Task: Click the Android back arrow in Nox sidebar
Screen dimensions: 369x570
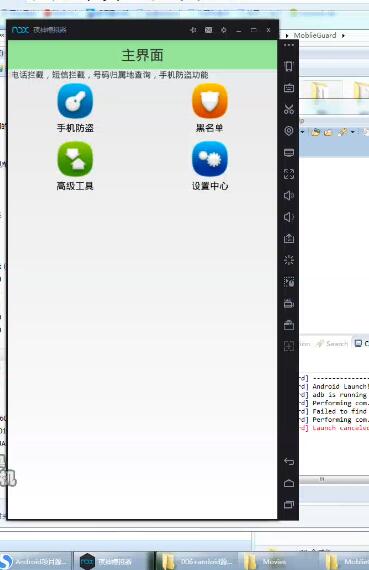Action: click(289, 461)
